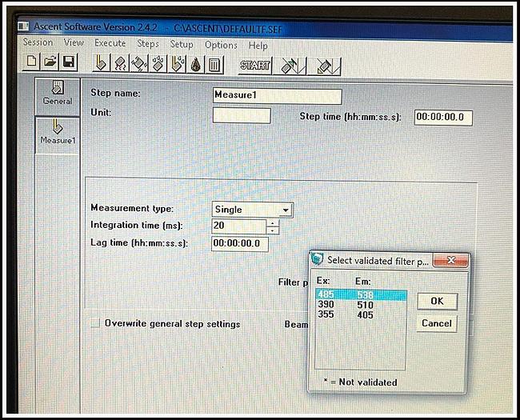Select the Measure1 step in sidebar
This screenshot has width=520, height=420.
coord(58,134)
